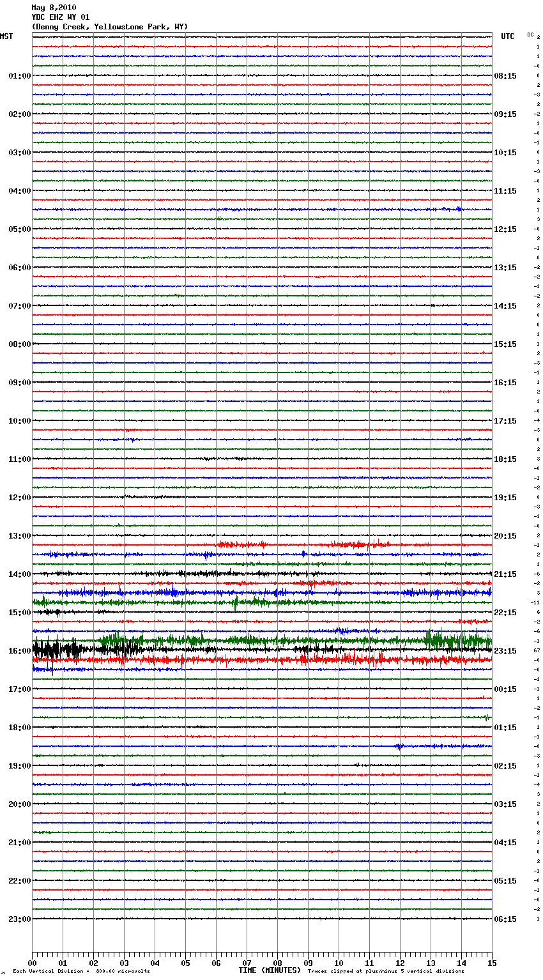Select the YDC EHZ WY 01 station label
This screenshot has width=543, height=980.
(x=61, y=17)
